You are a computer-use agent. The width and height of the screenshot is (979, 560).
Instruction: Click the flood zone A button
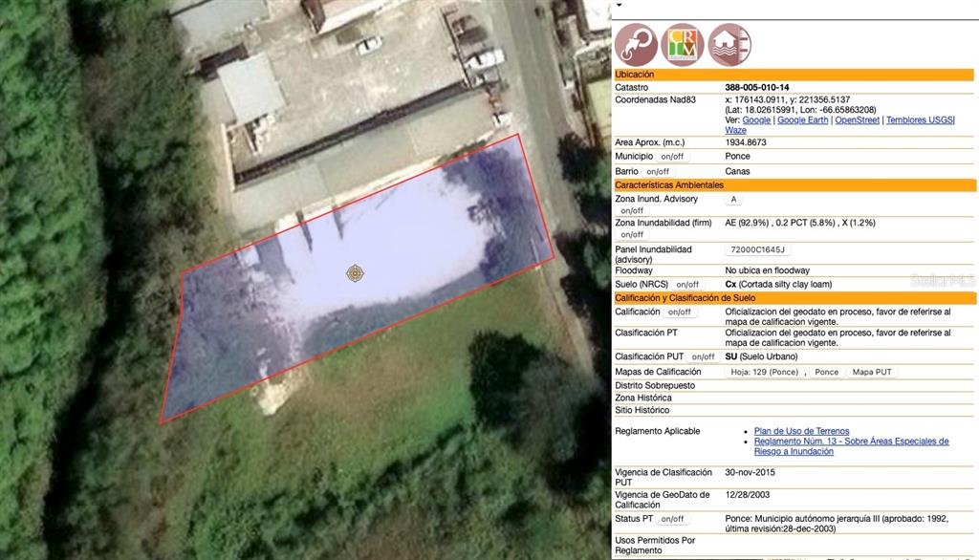click(x=733, y=200)
